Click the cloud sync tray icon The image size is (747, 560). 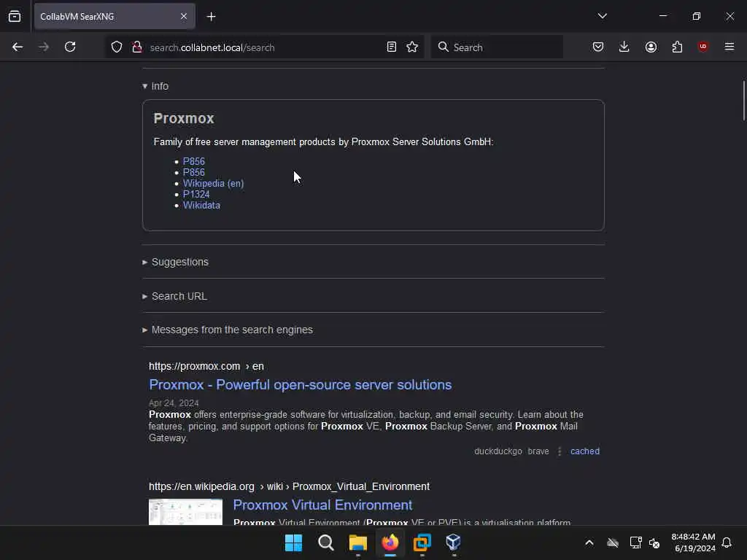[613, 542]
